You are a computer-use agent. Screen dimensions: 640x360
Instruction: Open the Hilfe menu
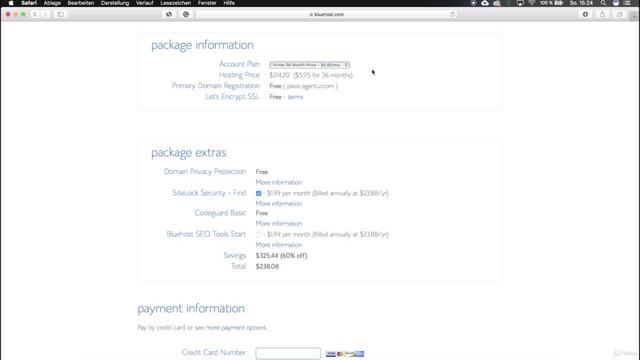point(229,3)
